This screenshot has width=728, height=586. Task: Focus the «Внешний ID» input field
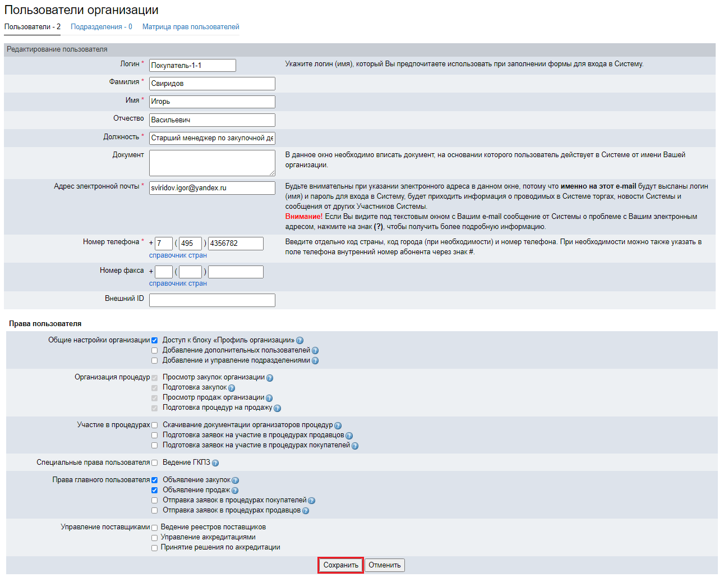click(212, 300)
